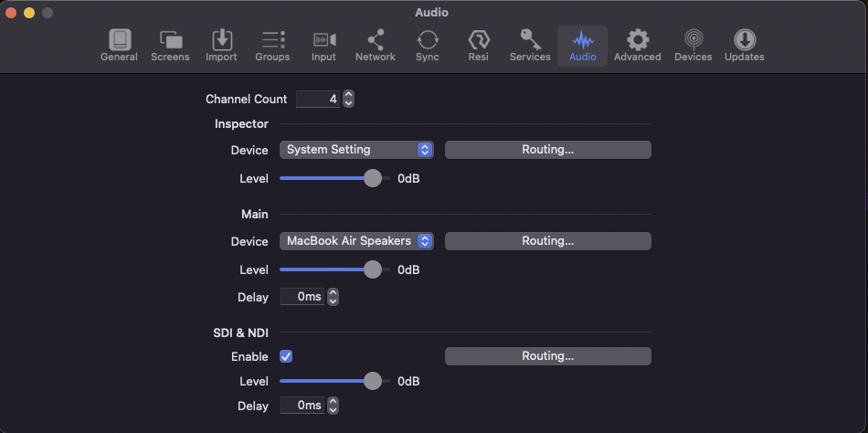Click the SDI & NDI Delay stepper
This screenshot has height=433, width=868.
[333, 406]
